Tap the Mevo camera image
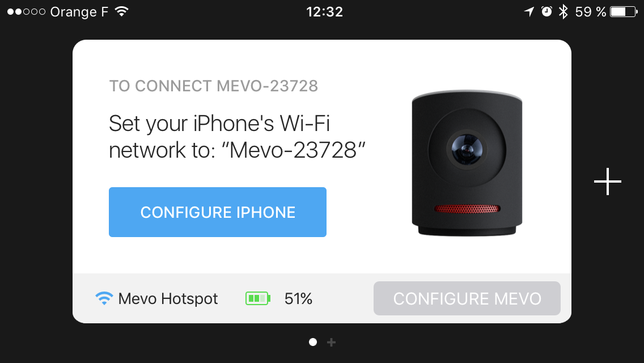The image size is (644, 363). [467, 163]
